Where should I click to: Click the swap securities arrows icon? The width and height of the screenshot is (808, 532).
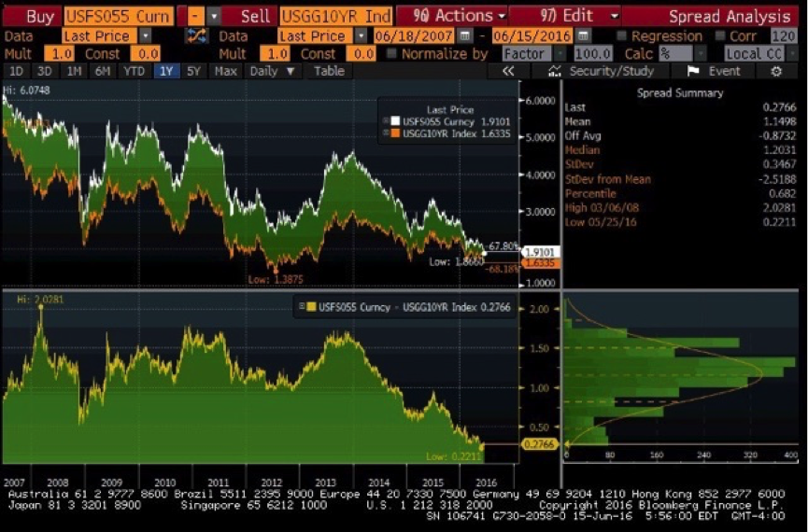(x=196, y=35)
